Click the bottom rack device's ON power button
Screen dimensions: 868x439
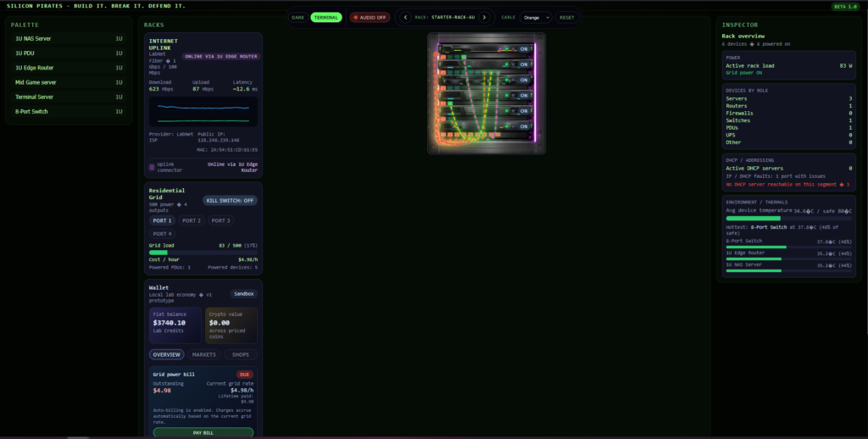click(x=524, y=126)
